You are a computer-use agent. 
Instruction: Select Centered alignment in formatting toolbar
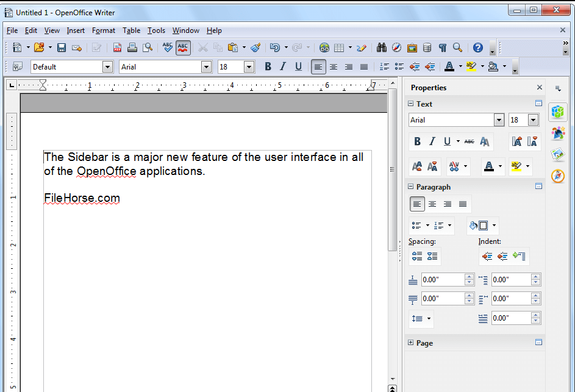tap(334, 66)
